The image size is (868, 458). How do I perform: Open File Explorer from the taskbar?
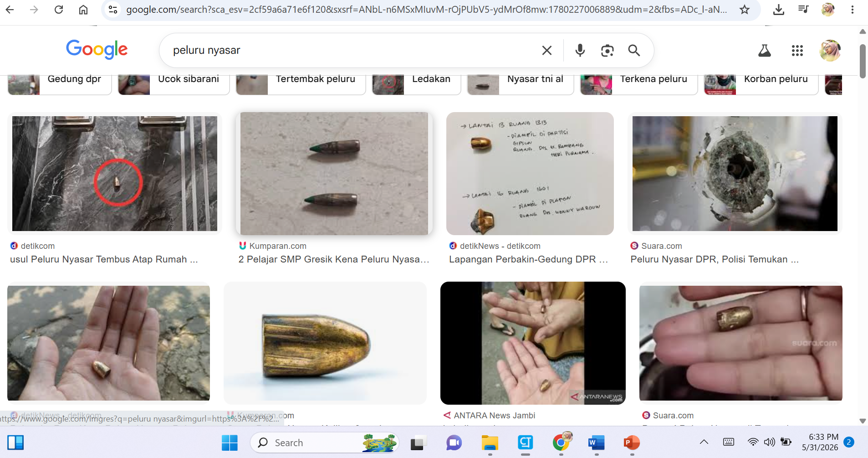(490, 443)
